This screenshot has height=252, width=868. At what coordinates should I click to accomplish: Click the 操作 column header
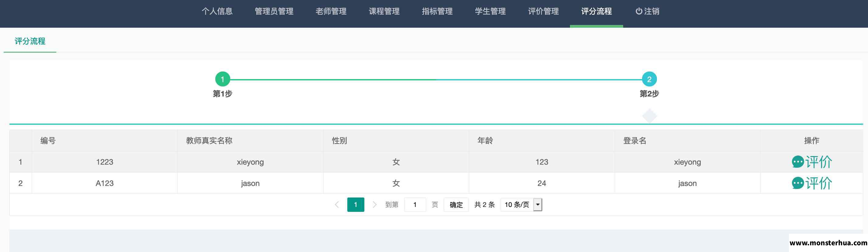811,141
